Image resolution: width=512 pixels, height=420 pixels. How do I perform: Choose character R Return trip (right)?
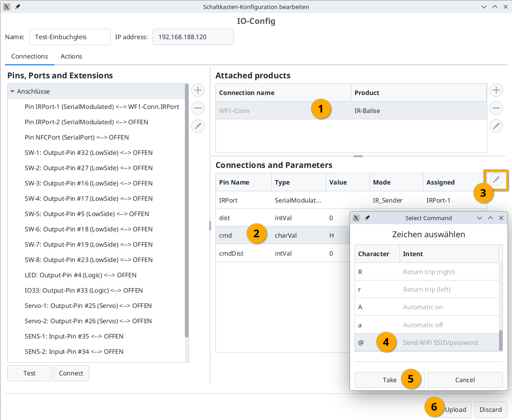427,272
